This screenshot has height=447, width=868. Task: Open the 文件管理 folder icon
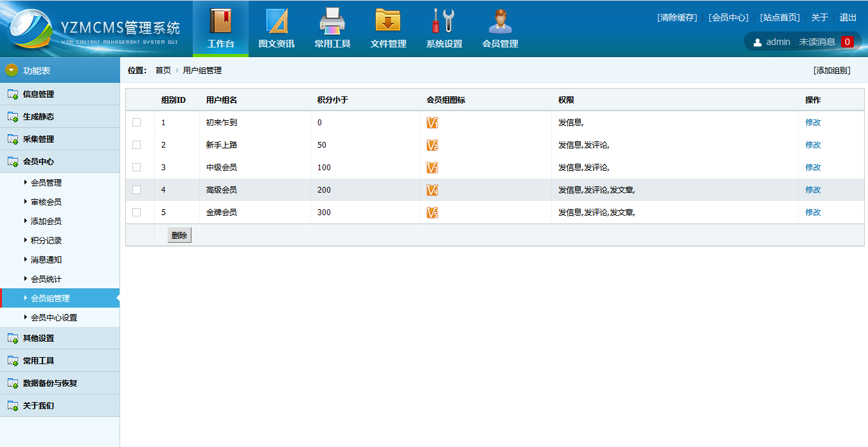click(388, 21)
